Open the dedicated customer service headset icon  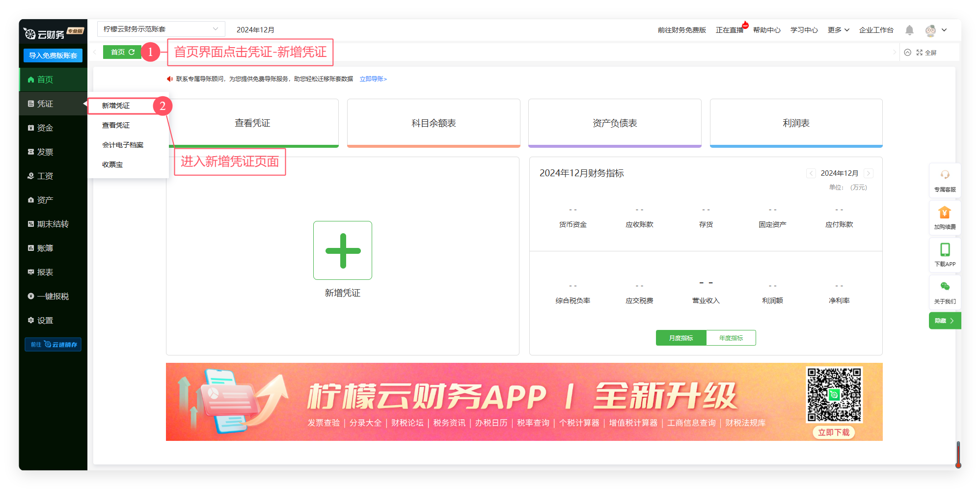click(945, 175)
